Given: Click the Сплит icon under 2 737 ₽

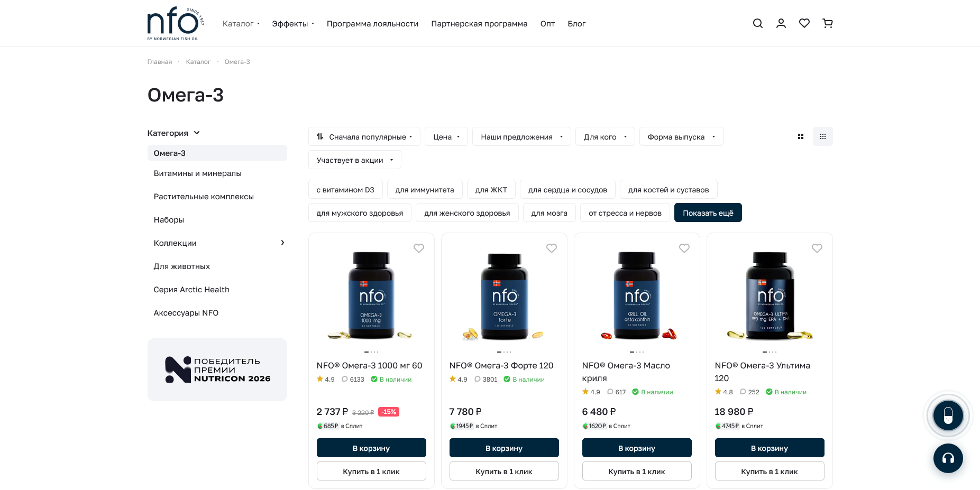Looking at the screenshot, I should point(320,426).
